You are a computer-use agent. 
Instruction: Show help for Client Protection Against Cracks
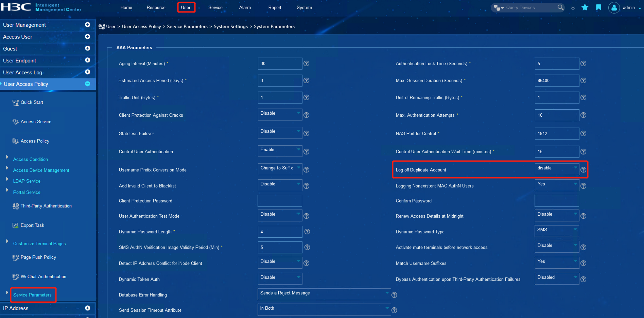pyautogui.click(x=306, y=115)
